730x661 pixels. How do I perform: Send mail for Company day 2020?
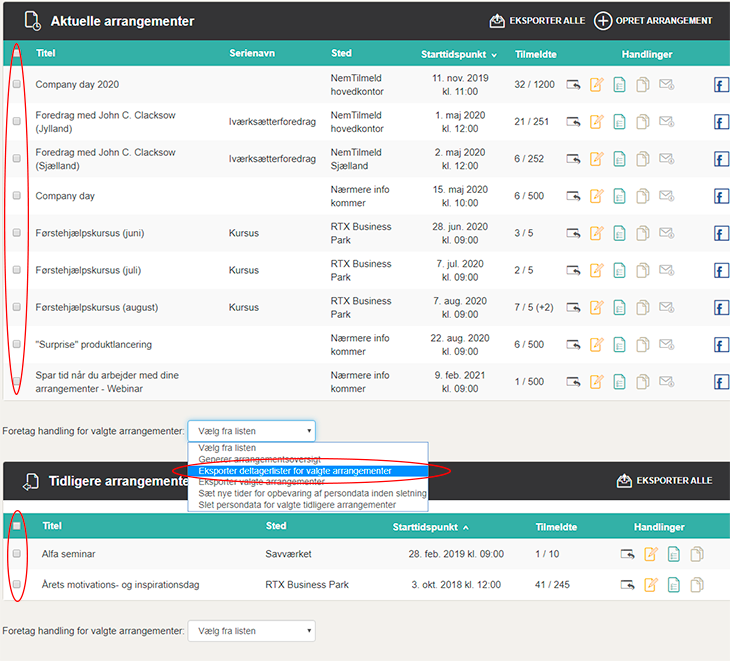click(x=666, y=85)
